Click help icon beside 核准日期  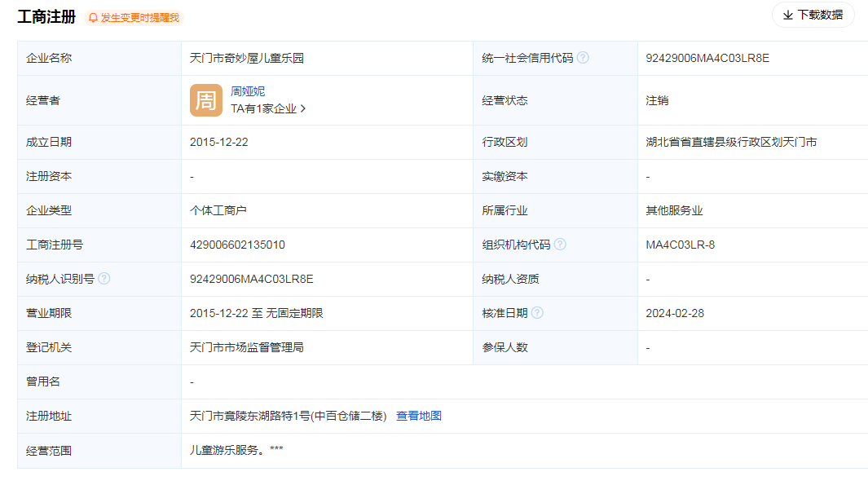pyautogui.click(x=537, y=313)
